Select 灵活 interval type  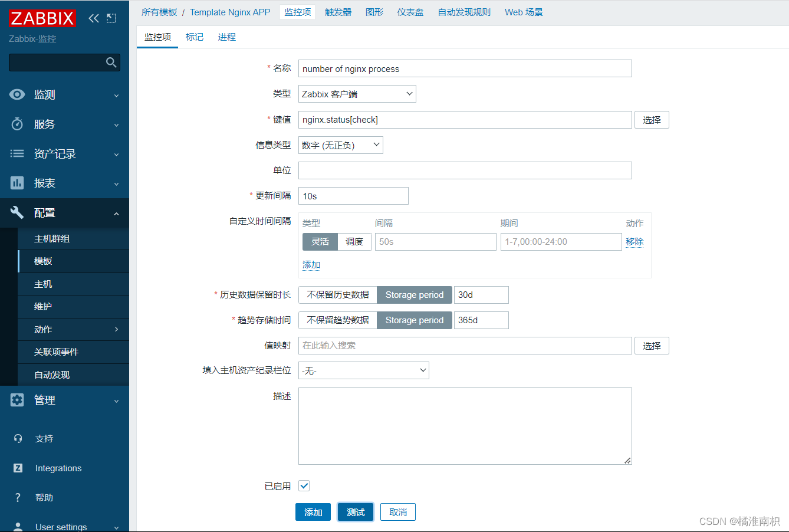pos(320,242)
